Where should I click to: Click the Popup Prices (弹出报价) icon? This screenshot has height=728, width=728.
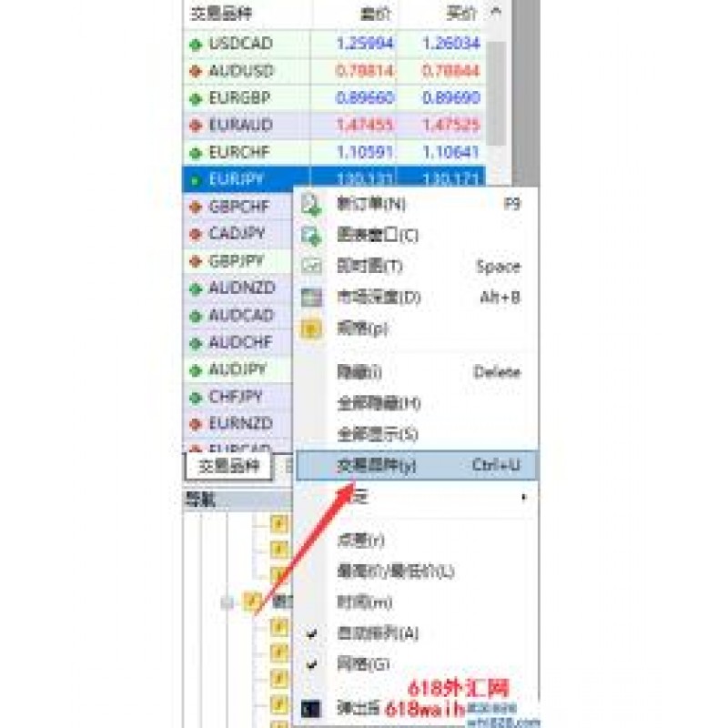(311, 706)
